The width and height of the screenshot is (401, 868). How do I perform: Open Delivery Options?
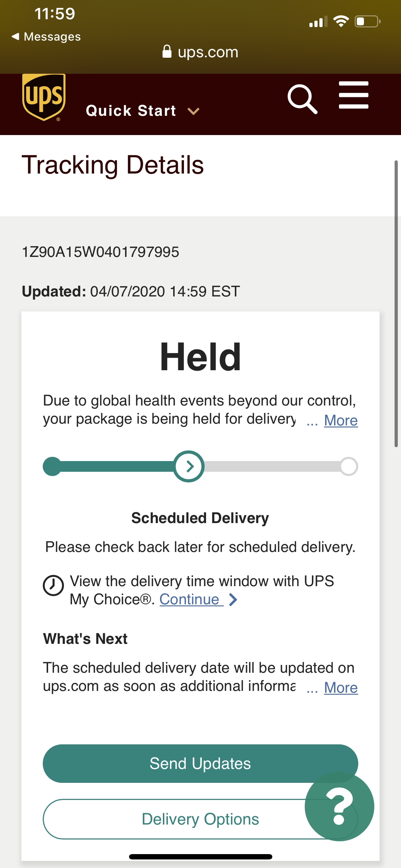tap(200, 818)
